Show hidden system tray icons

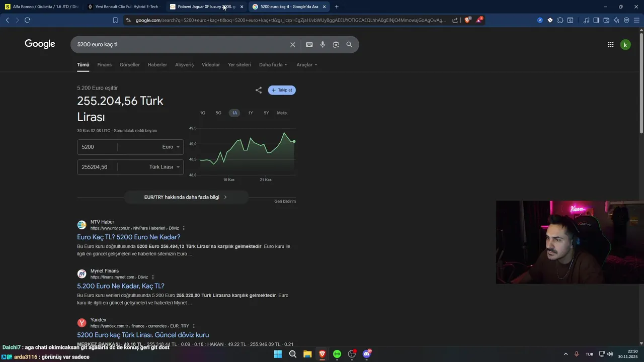click(x=566, y=354)
